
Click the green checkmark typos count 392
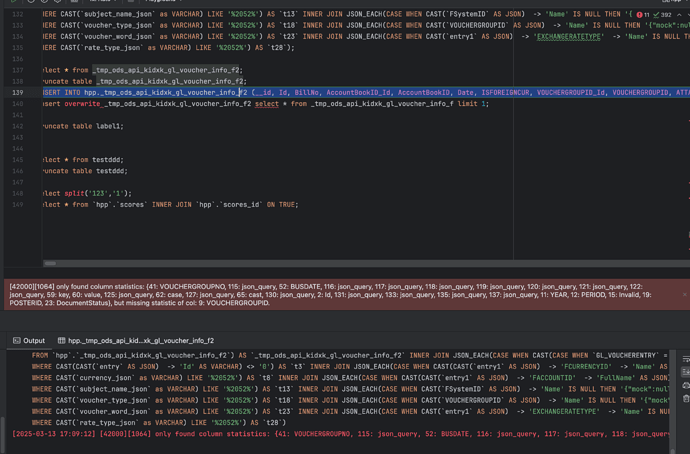tap(663, 15)
